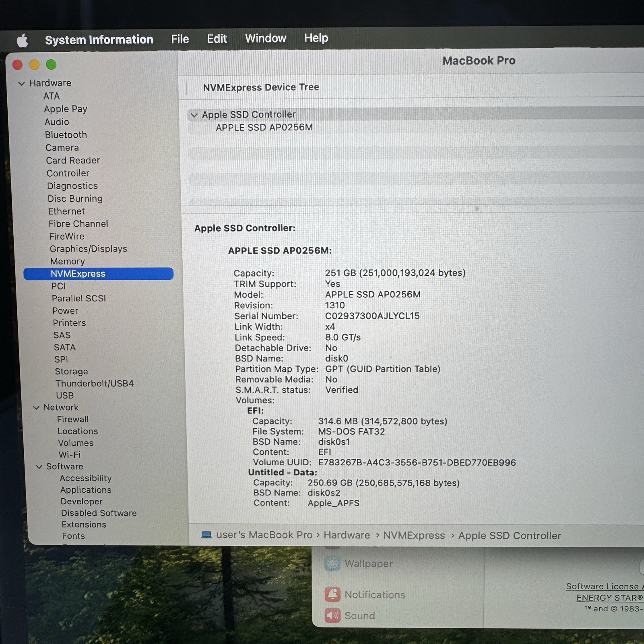Select ATA in the sidebar
This screenshot has width=644, height=644.
(x=52, y=96)
